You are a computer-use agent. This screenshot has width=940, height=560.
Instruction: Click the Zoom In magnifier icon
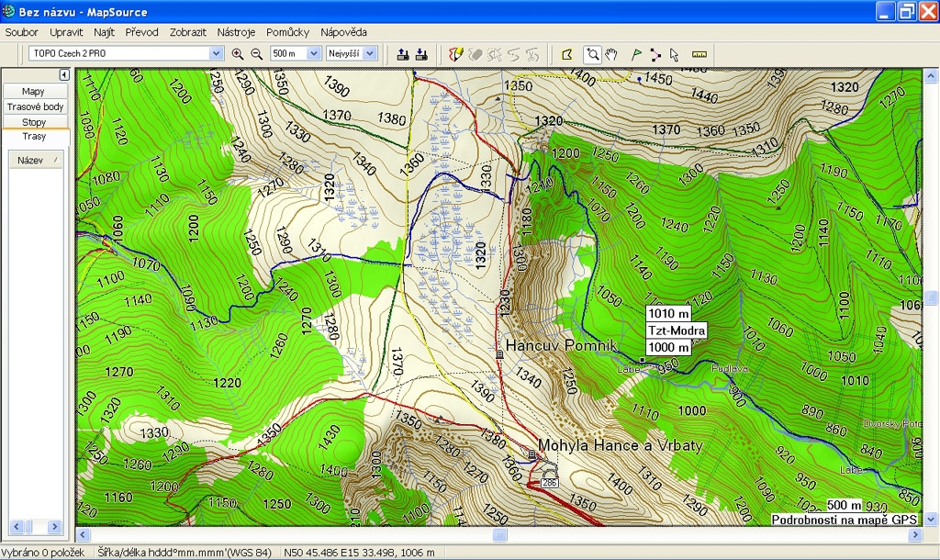point(238,54)
